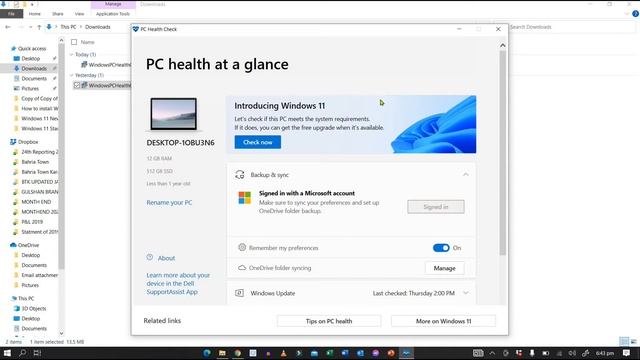640x360 pixels.
Task: Open the About link
Action: coord(166,258)
